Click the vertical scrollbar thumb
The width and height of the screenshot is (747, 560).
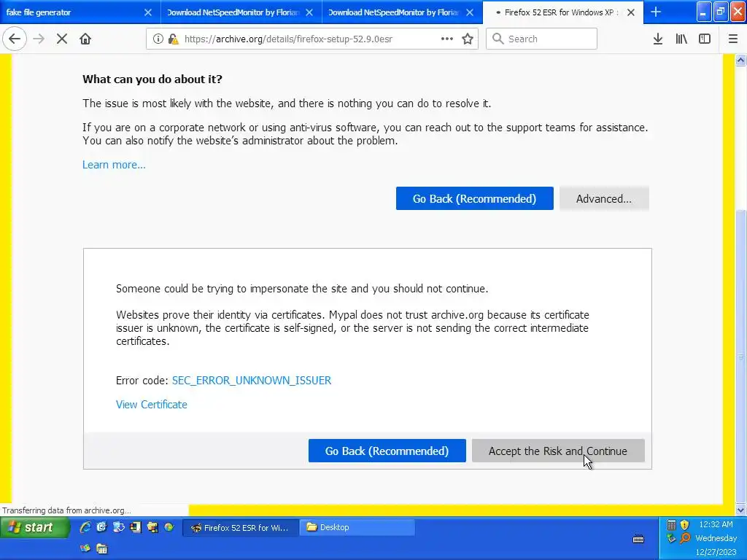coord(741,356)
